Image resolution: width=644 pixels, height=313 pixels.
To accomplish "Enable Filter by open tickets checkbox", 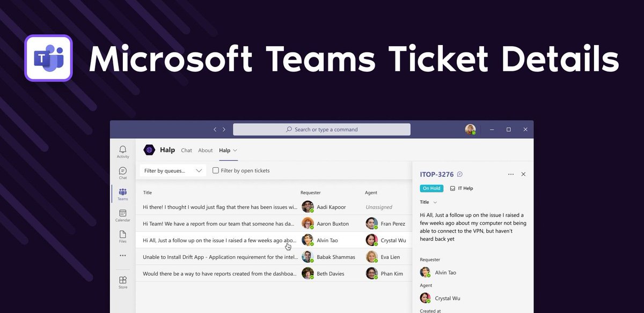I will coord(216,170).
